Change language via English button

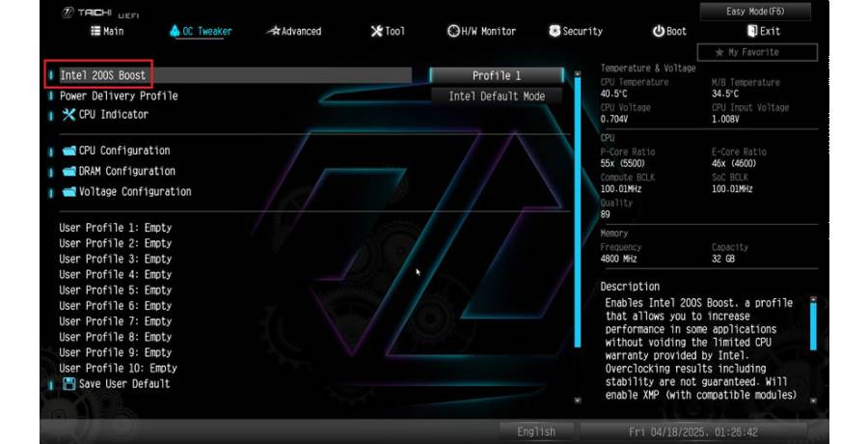tap(536, 431)
